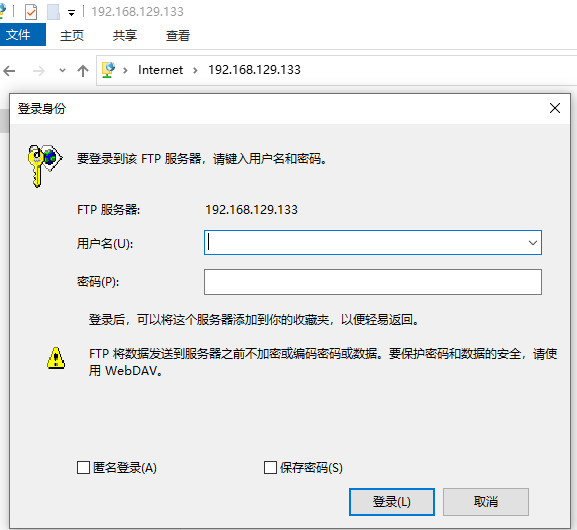The width and height of the screenshot is (577, 530).
Task: Expand chevron after Internet in address bar
Action: pos(195,70)
